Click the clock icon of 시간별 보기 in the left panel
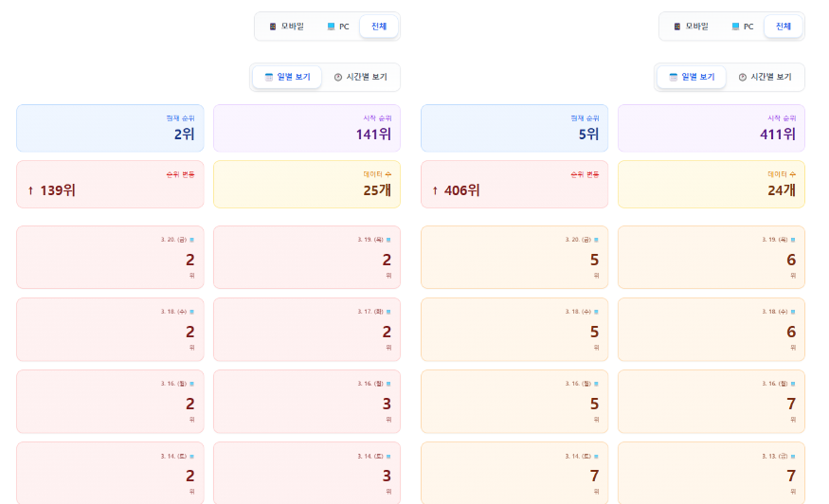The height and width of the screenshot is (504, 829). click(x=338, y=78)
